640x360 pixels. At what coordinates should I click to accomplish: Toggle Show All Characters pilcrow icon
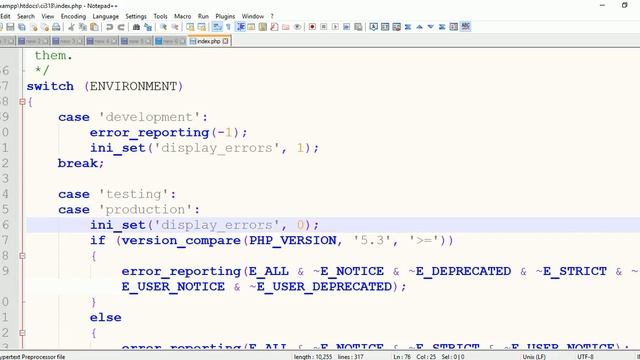(229, 27)
